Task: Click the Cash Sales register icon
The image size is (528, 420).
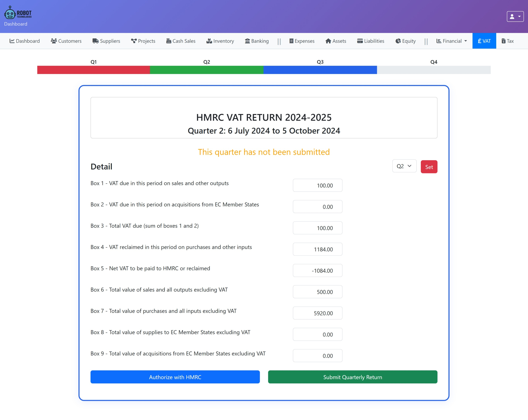Action: [x=168, y=41]
